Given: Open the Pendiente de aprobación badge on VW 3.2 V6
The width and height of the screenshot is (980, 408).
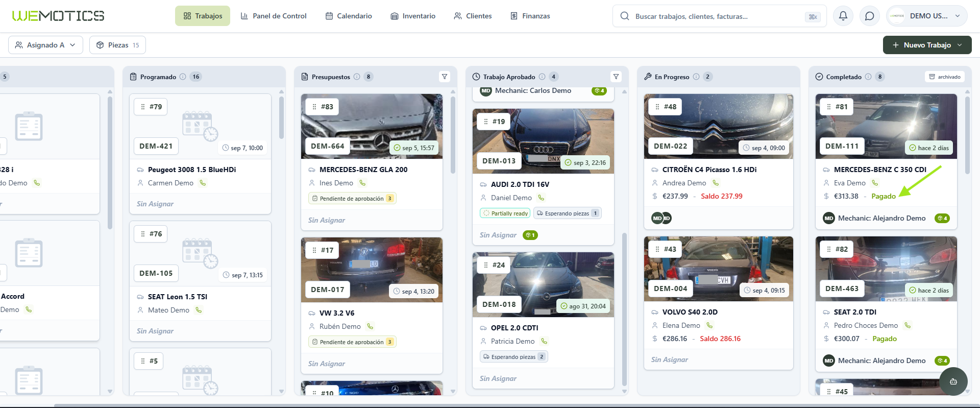Looking at the screenshot, I should click(352, 342).
